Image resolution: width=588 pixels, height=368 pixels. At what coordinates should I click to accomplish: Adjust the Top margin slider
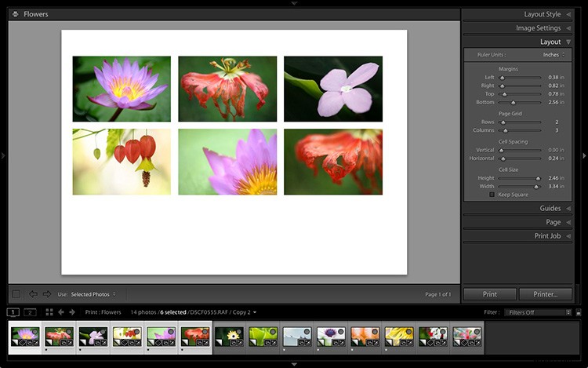click(x=504, y=94)
